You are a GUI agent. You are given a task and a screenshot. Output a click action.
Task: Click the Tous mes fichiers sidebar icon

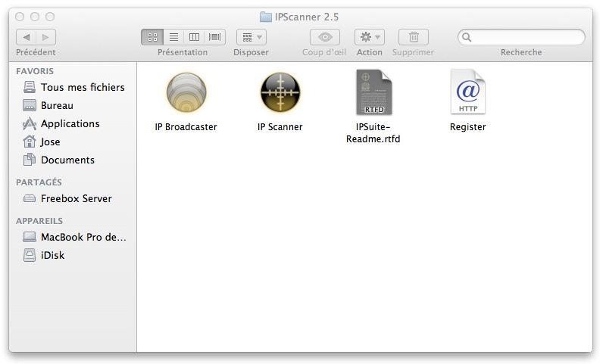pyautogui.click(x=30, y=87)
